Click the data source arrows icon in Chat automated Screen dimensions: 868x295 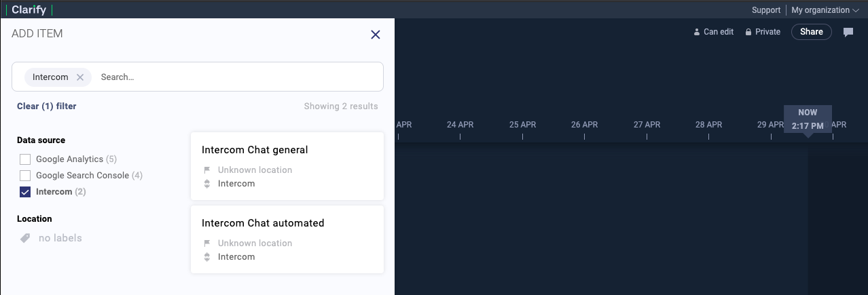coord(207,257)
